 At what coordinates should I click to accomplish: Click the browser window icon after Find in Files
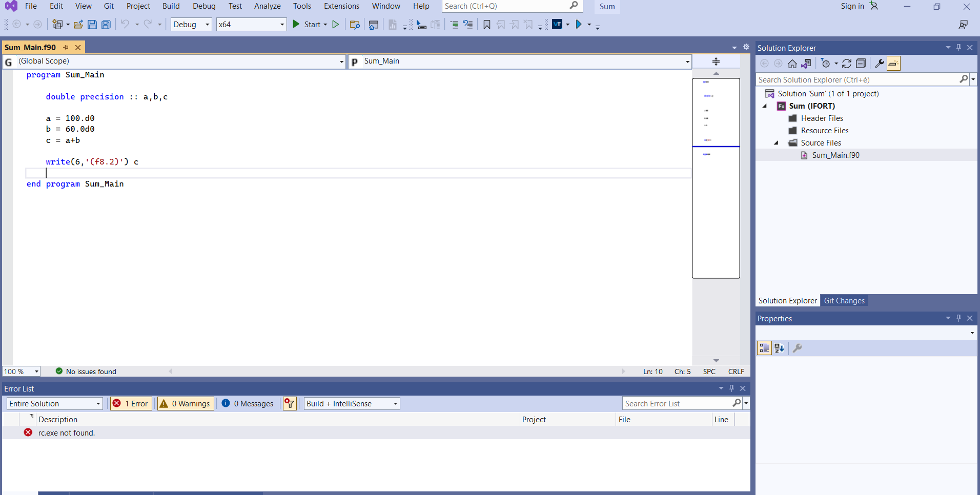pos(374,25)
